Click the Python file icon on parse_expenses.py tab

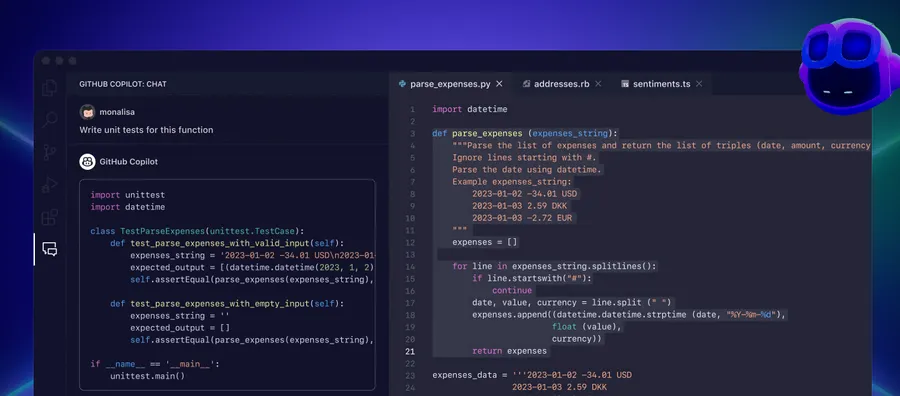click(x=402, y=84)
